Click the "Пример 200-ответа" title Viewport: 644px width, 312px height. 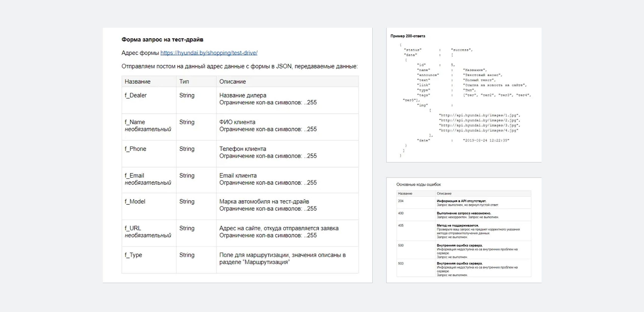point(408,36)
